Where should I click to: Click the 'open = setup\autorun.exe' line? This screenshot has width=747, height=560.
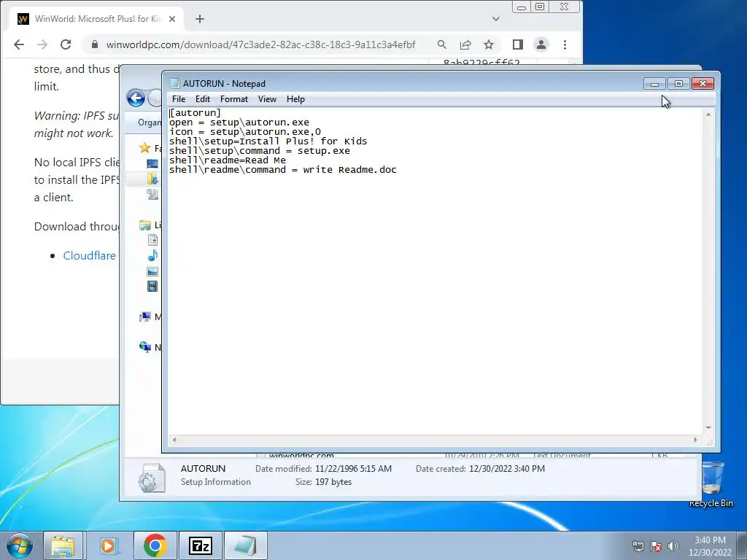(239, 122)
